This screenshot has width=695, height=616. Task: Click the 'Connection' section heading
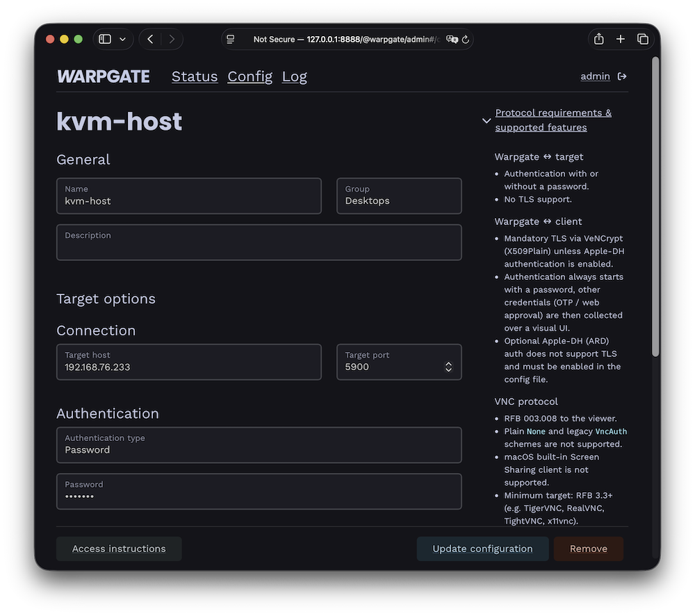(96, 331)
